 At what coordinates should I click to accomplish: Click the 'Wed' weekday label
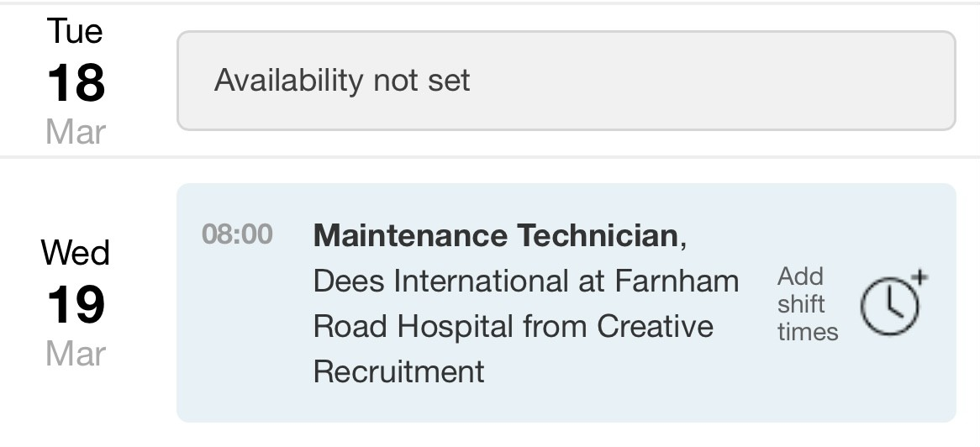point(76,253)
